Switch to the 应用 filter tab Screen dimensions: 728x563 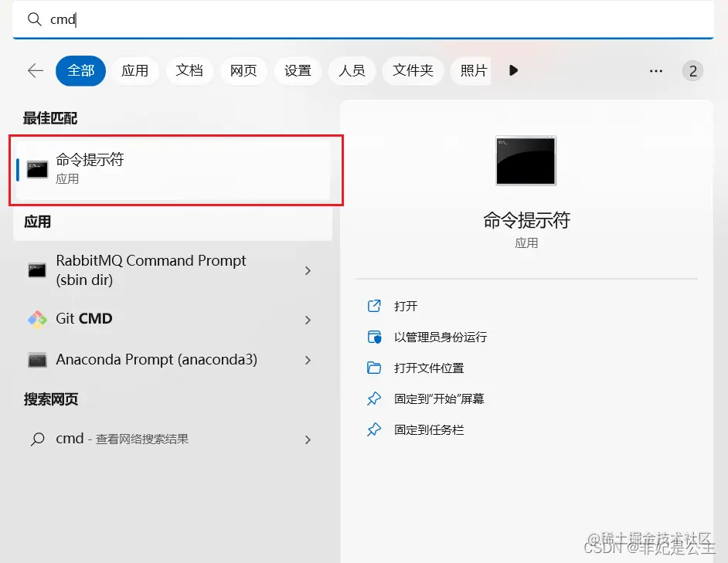point(135,70)
